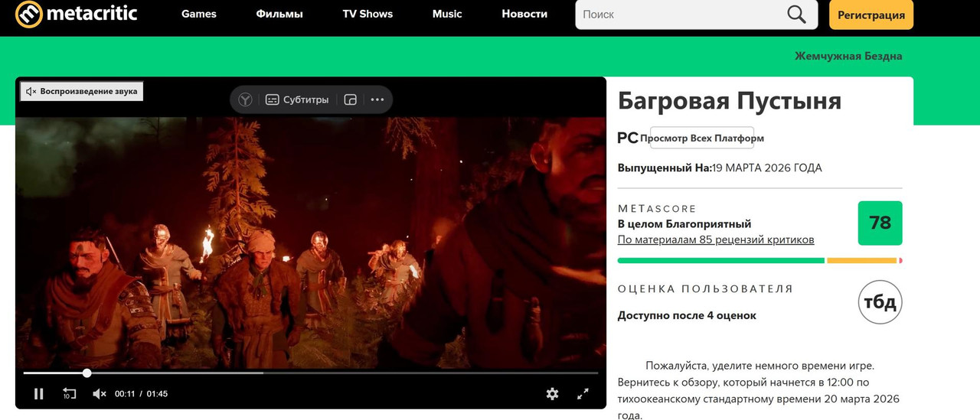Click the Yandex assistant icon in video overlay
The height and width of the screenshot is (420, 980).
245,99
